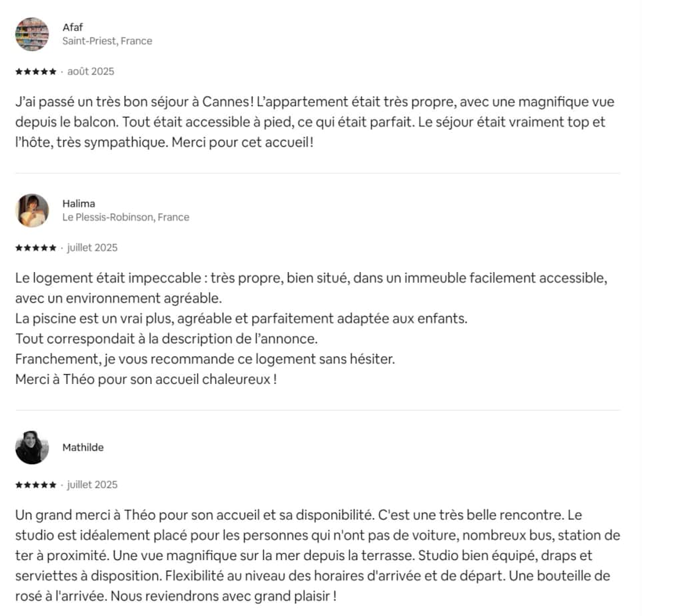
Task: Click the star rating on Mathilde's review
Action: coord(36,485)
